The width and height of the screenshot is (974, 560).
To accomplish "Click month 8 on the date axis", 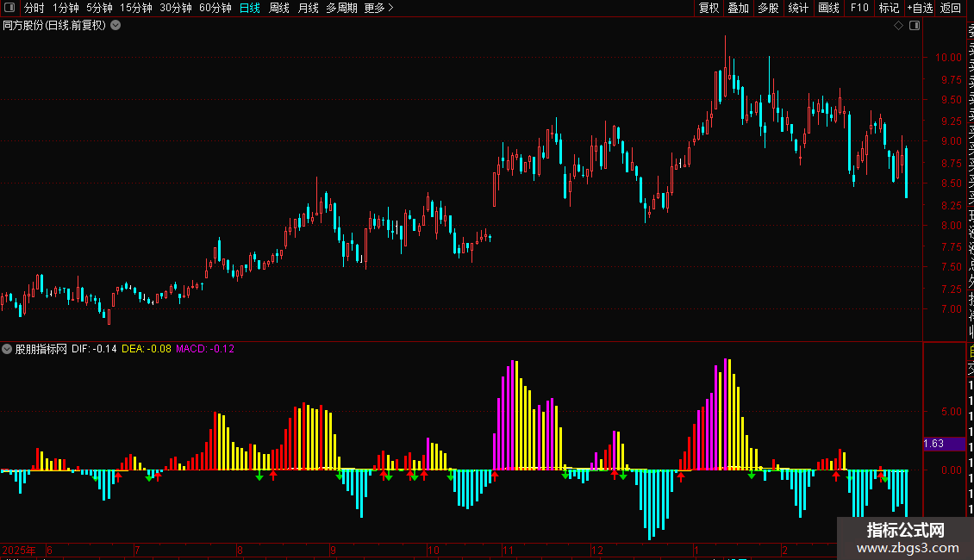I will [240, 550].
